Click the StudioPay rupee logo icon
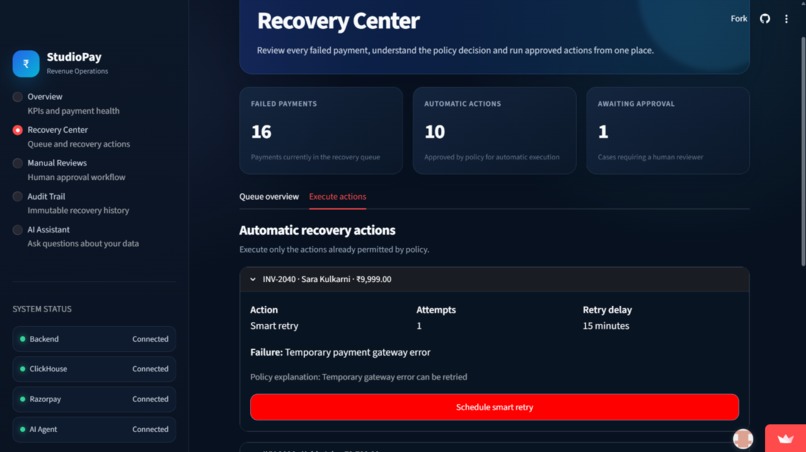 pos(26,64)
